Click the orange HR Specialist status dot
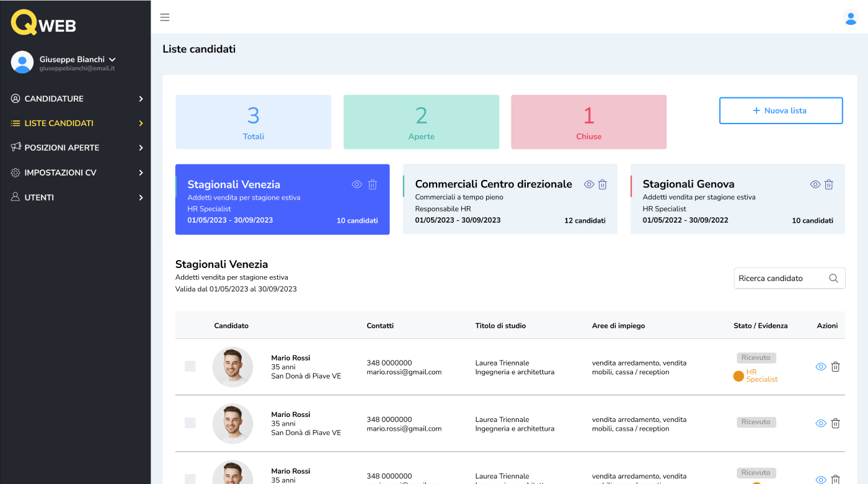Image resolution: width=868 pixels, height=484 pixels. [x=737, y=376]
